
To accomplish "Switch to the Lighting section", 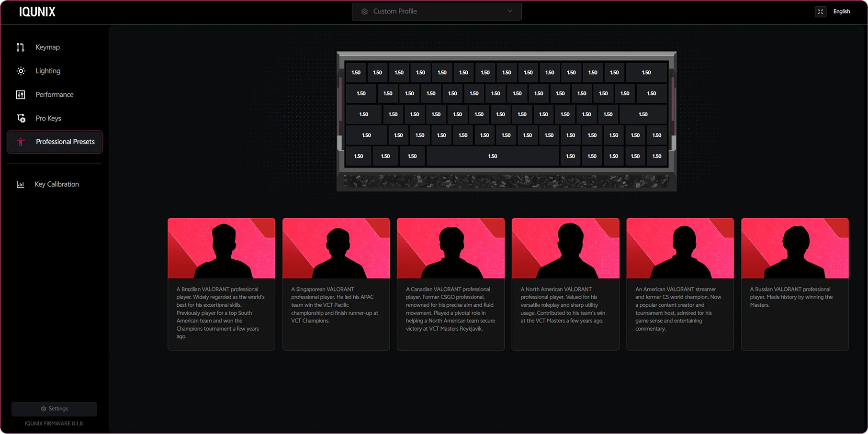I will pyautogui.click(x=48, y=71).
